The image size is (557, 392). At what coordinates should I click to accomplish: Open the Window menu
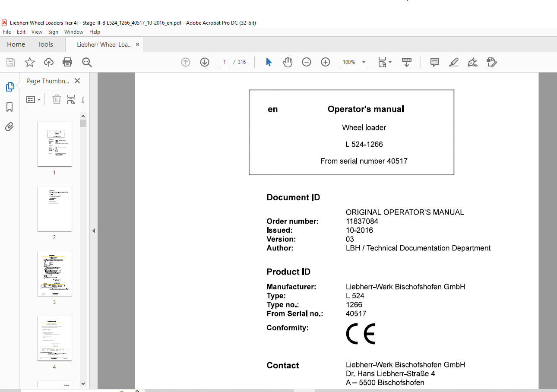coord(74,32)
